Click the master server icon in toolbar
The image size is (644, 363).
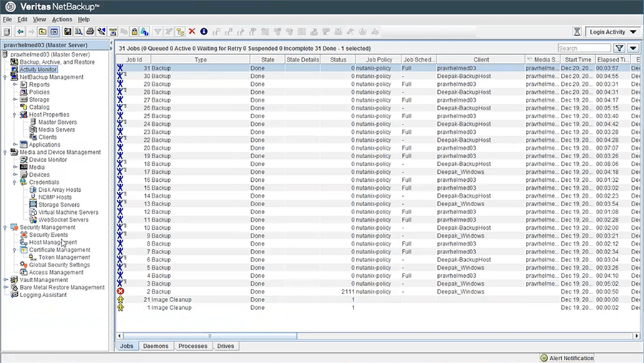[6, 32]
